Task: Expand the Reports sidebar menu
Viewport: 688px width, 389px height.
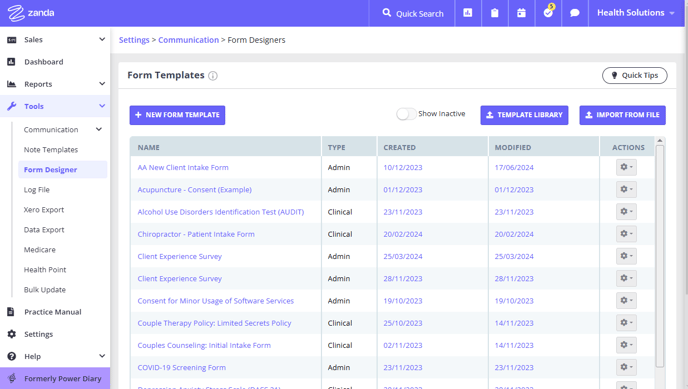Action: (55, 84)
